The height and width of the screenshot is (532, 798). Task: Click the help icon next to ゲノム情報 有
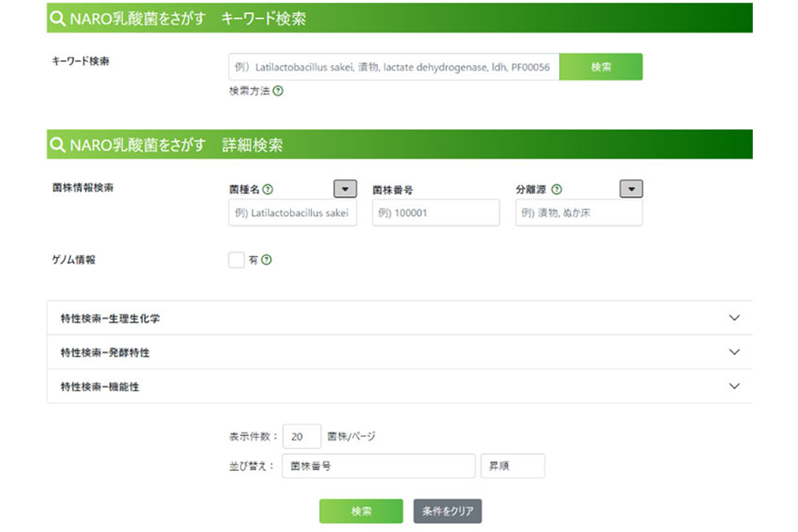267,261
